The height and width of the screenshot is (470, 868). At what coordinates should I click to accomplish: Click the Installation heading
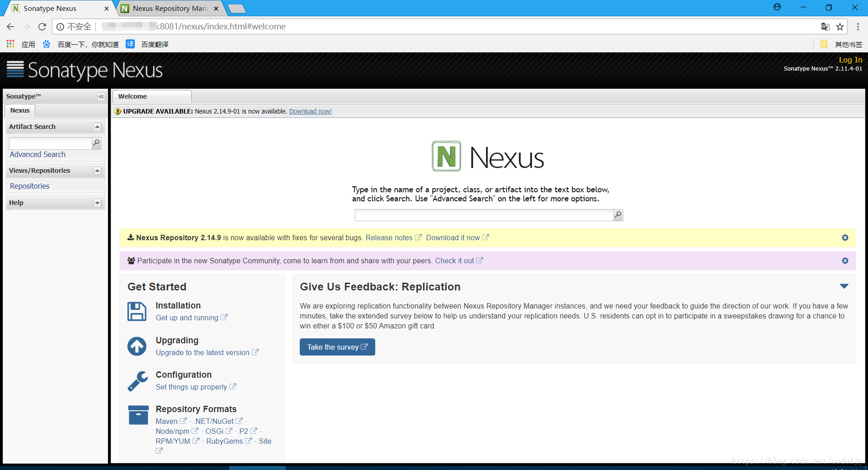(178, 305)
